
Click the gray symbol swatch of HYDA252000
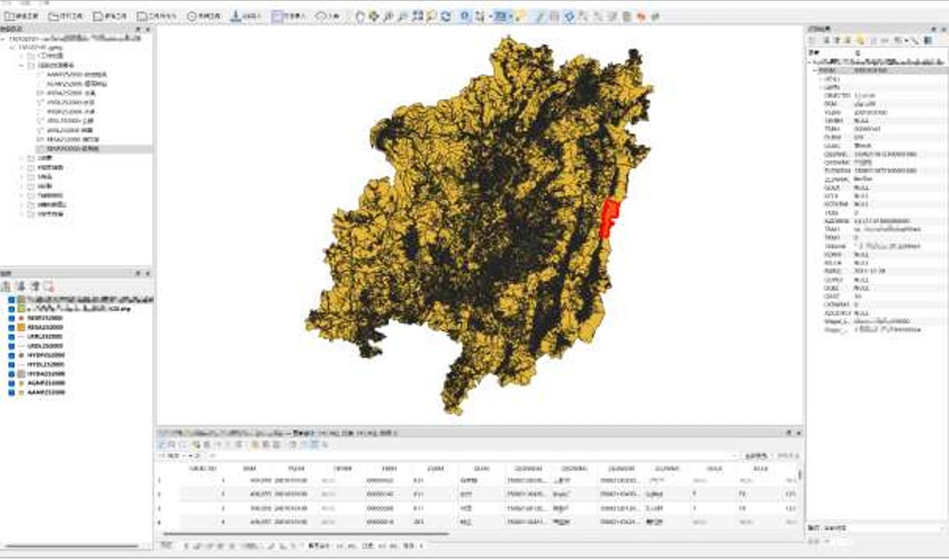tap(21, 374)
